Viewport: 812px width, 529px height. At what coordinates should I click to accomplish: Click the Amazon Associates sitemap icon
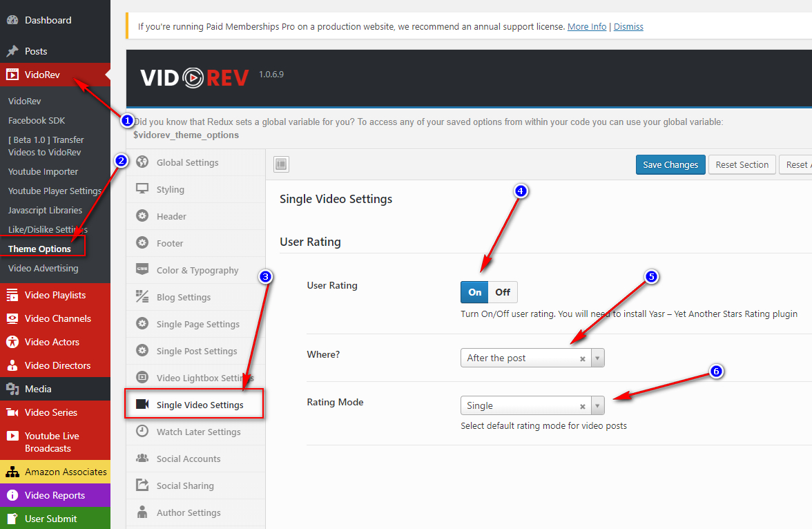[x=12, y=472]
